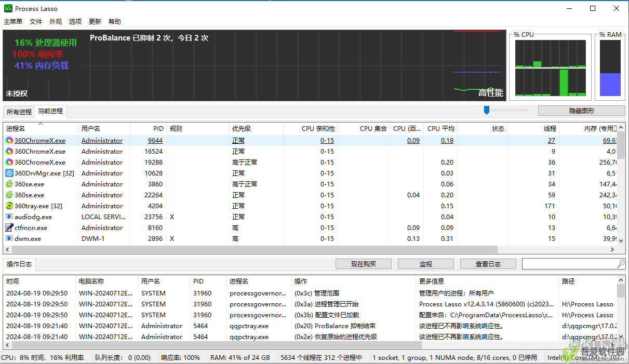
Task: Click 360ChromeX.exe icon for PID 19288
Action: coord(9,162)
